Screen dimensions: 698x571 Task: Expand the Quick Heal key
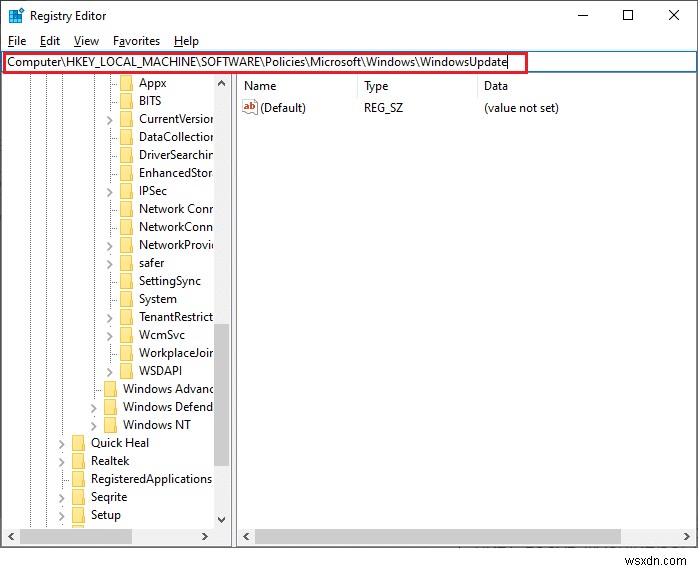[61, 444]
